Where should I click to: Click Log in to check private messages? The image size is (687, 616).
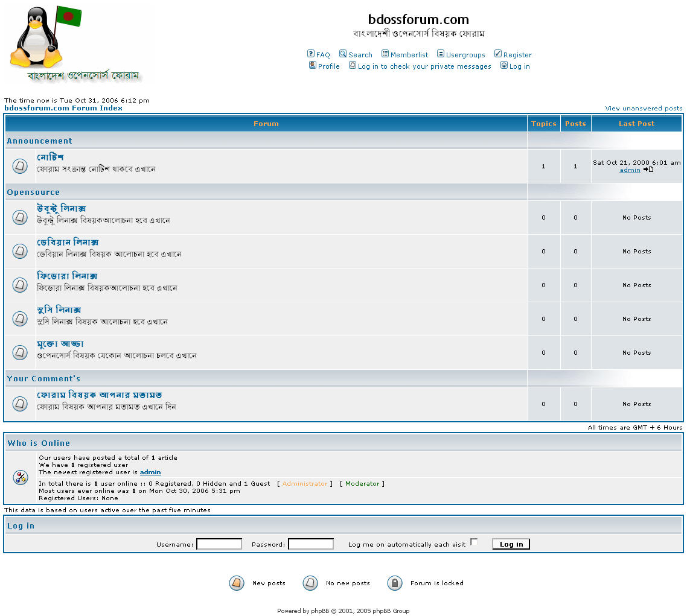coord(424,66)
